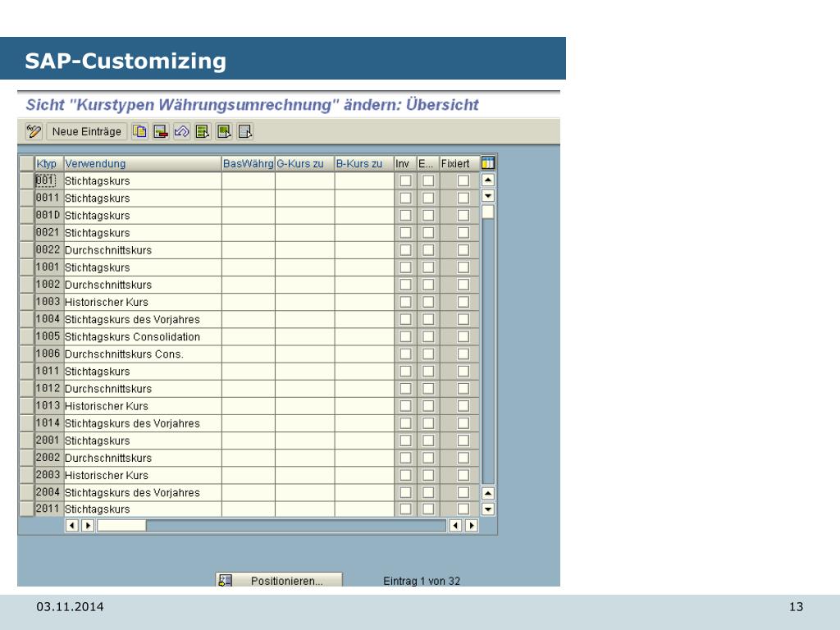The width and height of the screenshot is (840, 630).
Task: Open table settings icon beside Fixiert header
Action: coord(488,163)
